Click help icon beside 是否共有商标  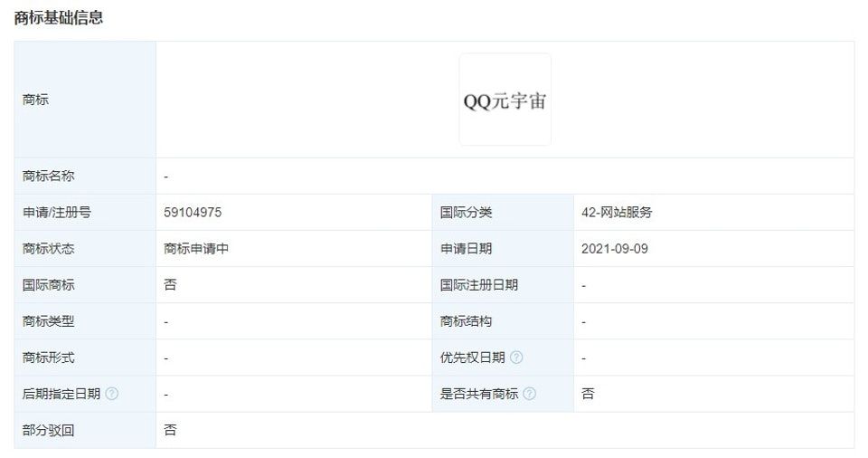530,394
